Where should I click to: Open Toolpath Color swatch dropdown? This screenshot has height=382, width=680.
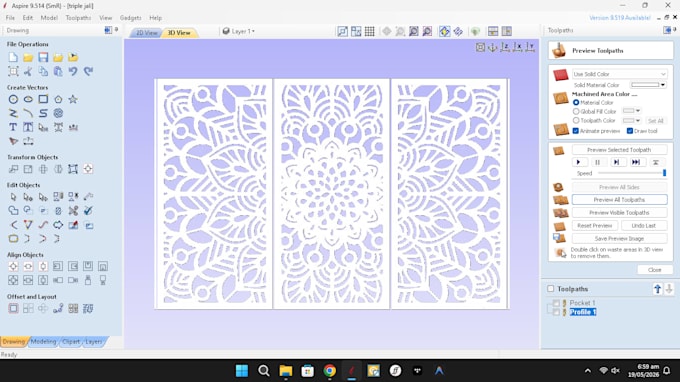631,120
